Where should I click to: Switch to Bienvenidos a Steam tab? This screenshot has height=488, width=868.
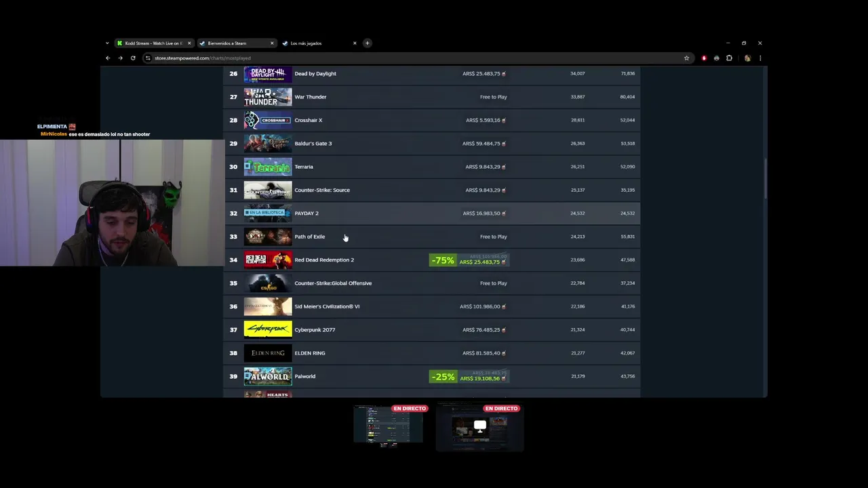tap(237, 43)
